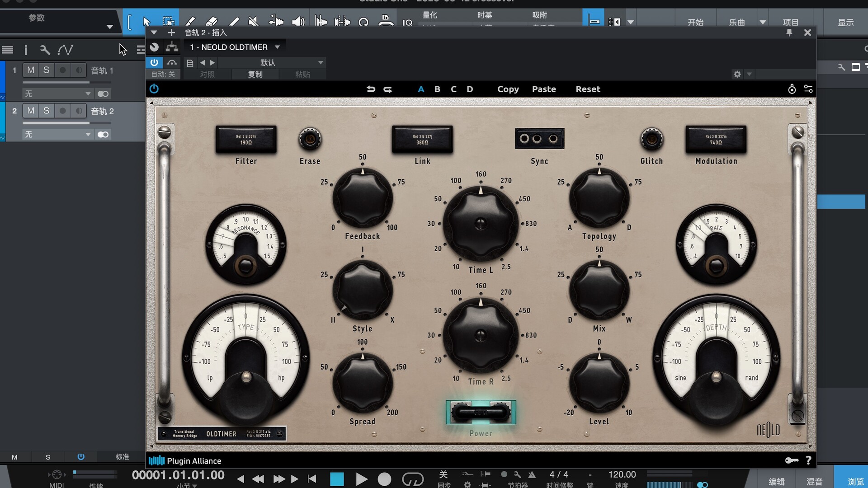The width and height of the screenshot is (868, 488).
Task: Click Reset in plugin toolbar
Action: [x=588, y=89]
